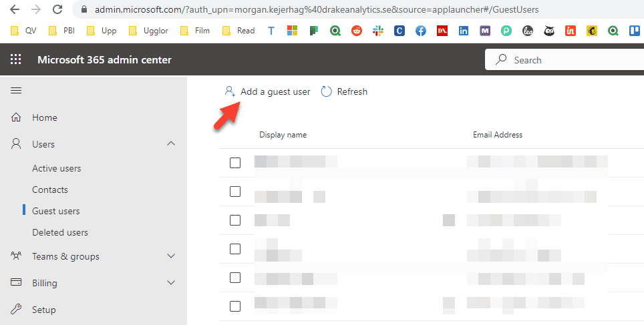
Task: Open Deleted users page
Action: point(60,232)
